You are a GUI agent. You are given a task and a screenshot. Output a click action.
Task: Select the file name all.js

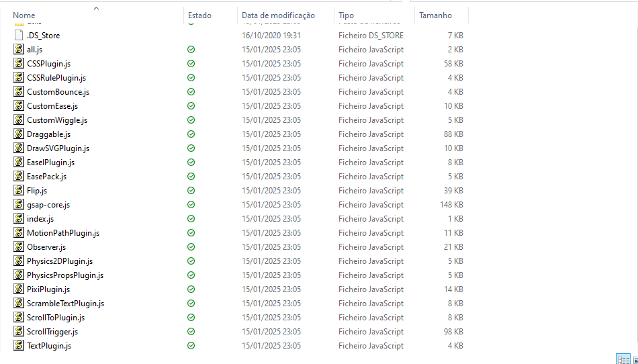(34, 50)
